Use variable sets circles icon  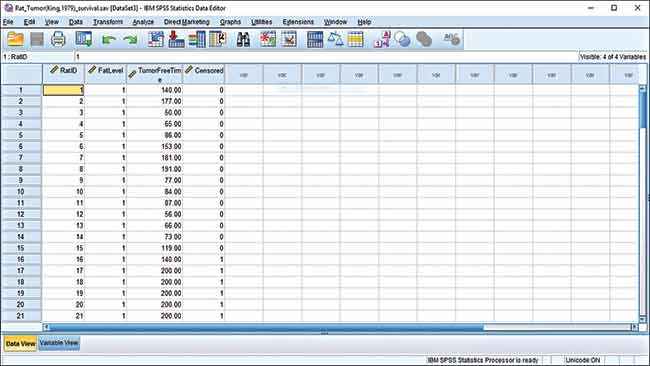403,39
